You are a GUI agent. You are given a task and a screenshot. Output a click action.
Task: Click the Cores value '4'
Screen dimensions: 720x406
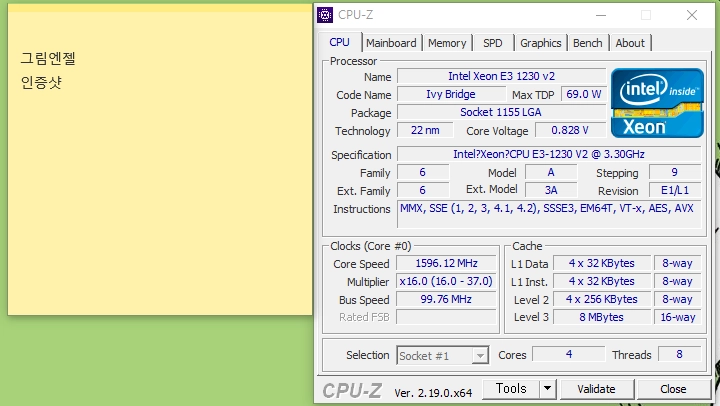[x=569, y=354]
